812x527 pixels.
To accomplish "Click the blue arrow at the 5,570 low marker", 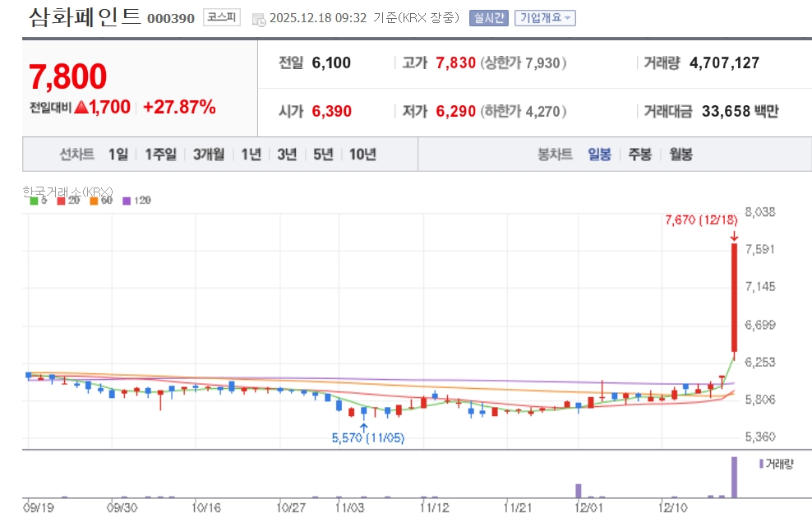I will point(363,426).
